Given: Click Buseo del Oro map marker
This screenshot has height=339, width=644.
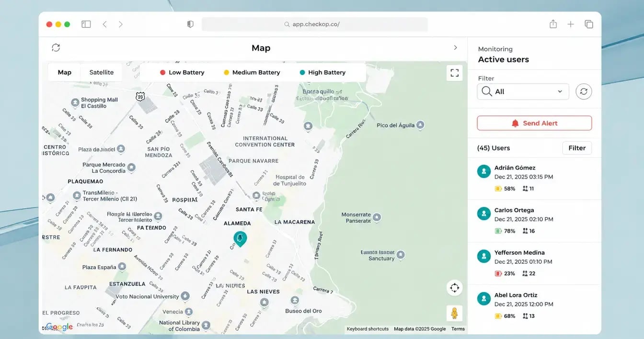Looking at the screenshot, I should 295,301.
